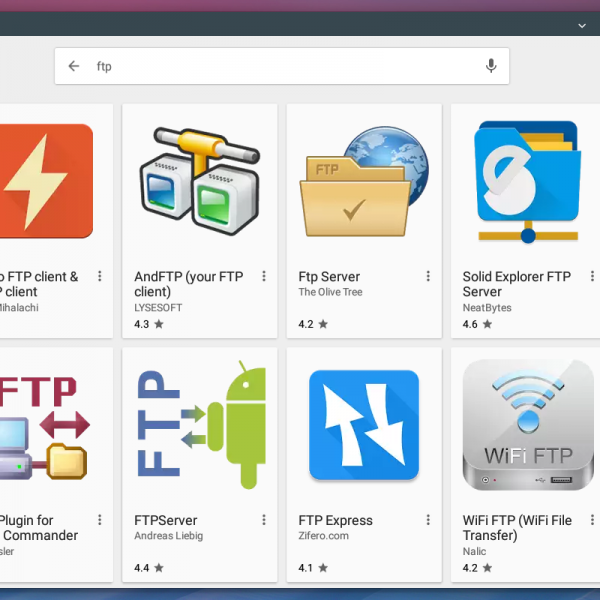Open the FTP Plugin for Commander icon
The image size is (600, 600).
pyautogui.click(x=45, y=428)
